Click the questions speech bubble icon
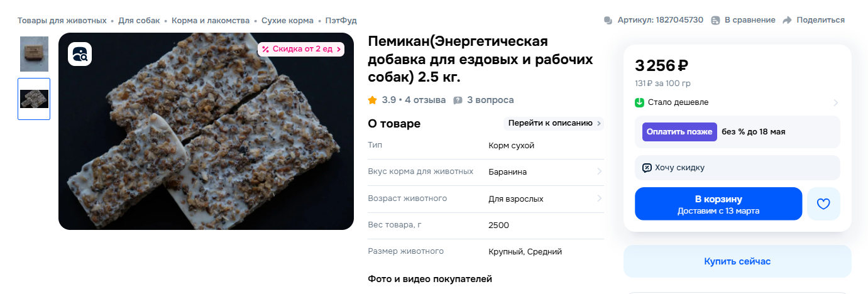 click(x=458, y=100)
